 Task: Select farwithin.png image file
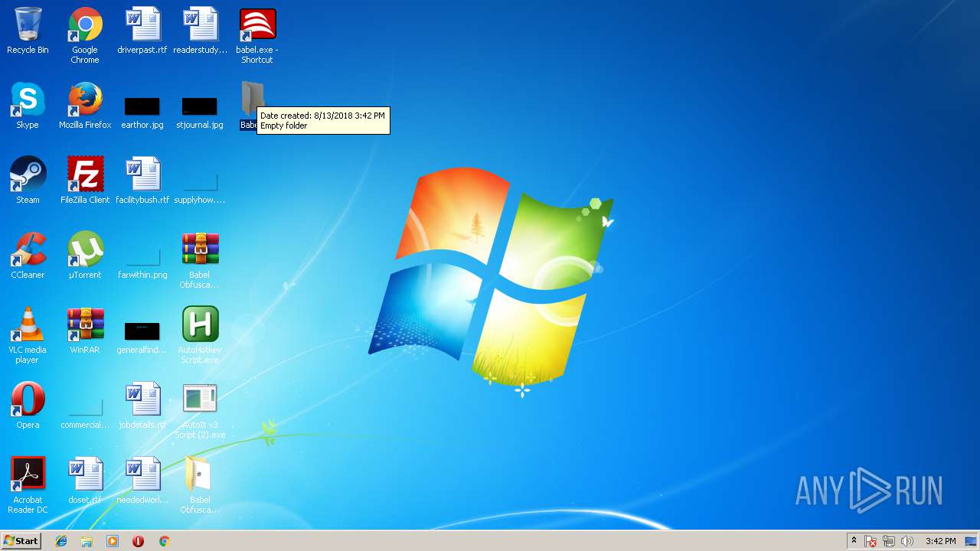142,257
